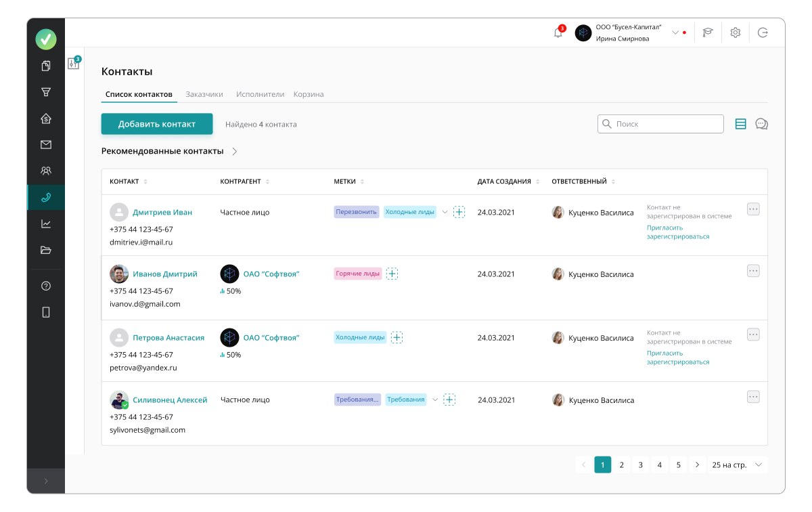812x512 pixels.
Task: Open the analytics chart sidebar icon
Action: coord(46,223)
